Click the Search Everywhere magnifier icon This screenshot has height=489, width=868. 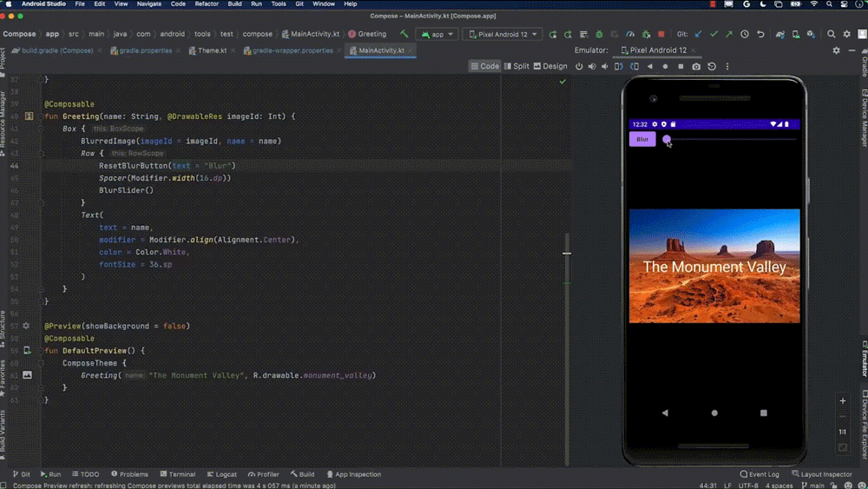coord(831,35)
